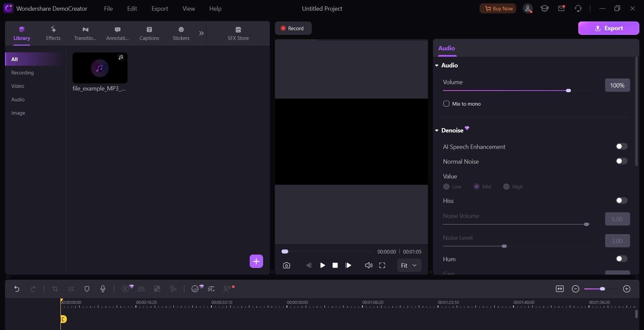Show All library items
This screenshot has height=330, width=644.
pyautogui.click(x=35, y=59)
